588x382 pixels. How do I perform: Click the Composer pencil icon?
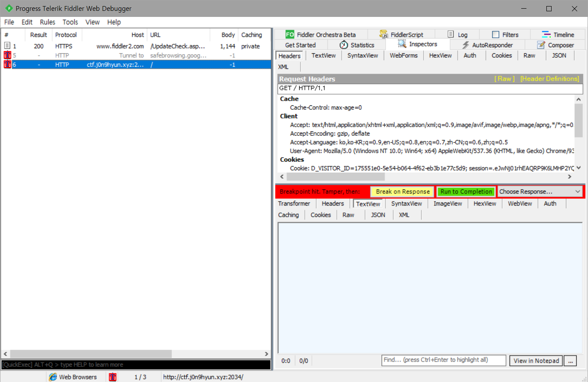pos(541,45)
